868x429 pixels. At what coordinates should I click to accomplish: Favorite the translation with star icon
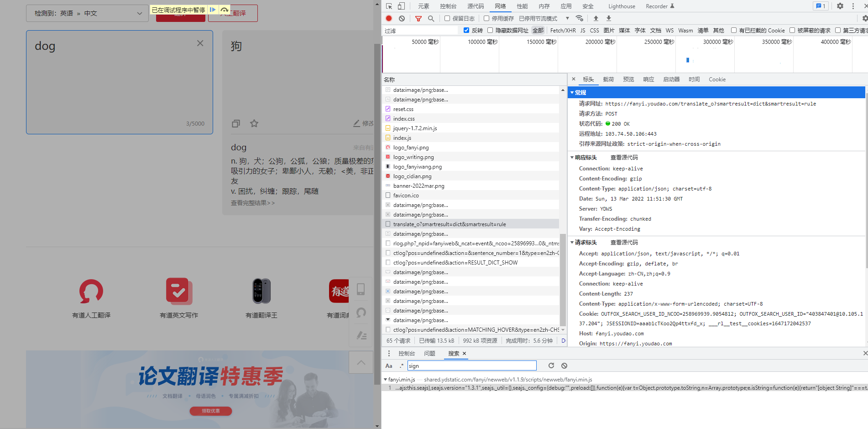click(254, 123)
